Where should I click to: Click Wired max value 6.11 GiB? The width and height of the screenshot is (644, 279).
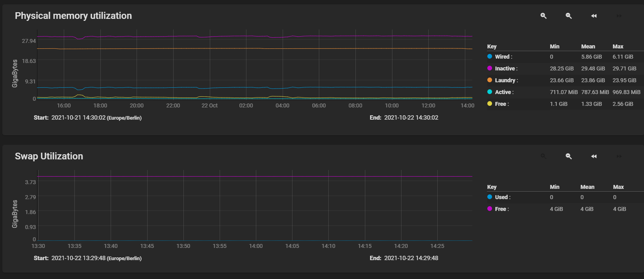click(x=623, y=57)
